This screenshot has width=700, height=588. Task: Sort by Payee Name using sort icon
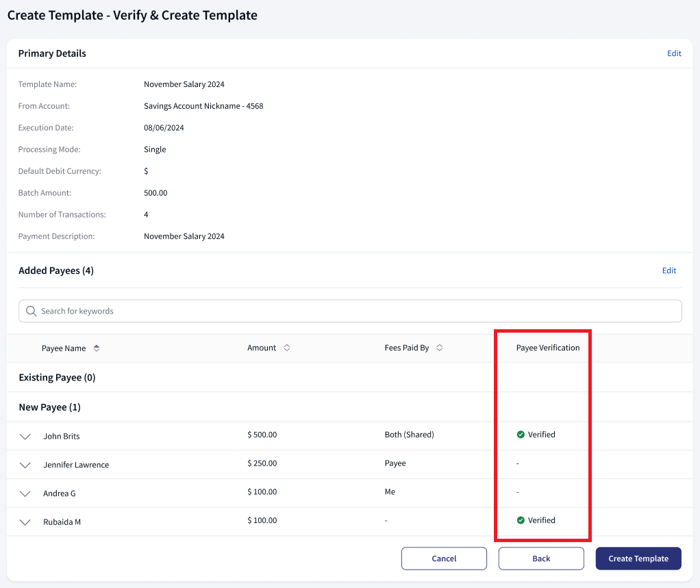[97, 348]
